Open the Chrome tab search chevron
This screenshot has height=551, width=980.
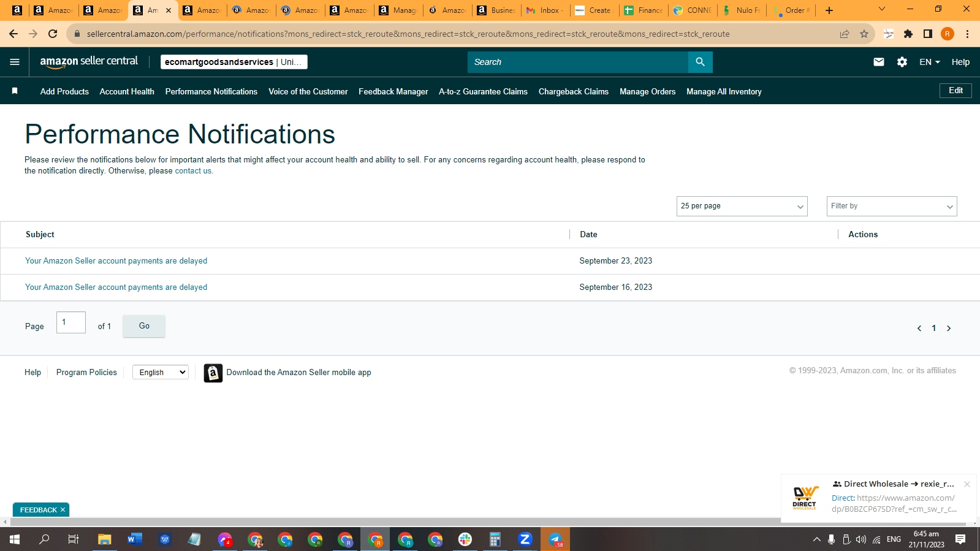tap(882, 9)
